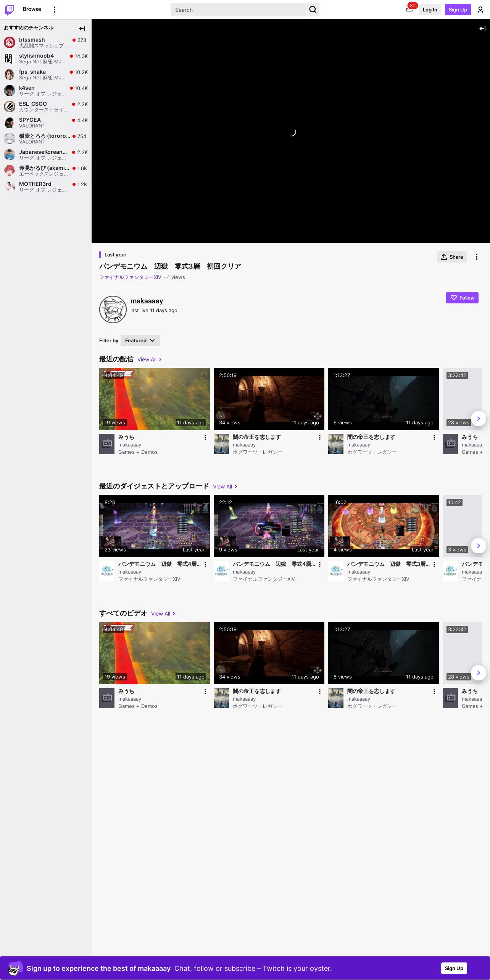Open the user account icon

tap(480, 10)
